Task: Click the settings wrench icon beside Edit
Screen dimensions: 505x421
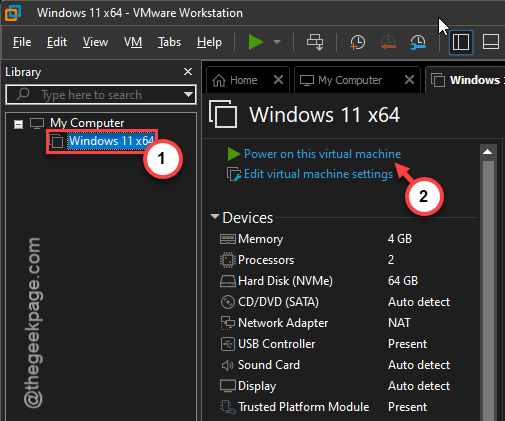Action: coord(234,174)
